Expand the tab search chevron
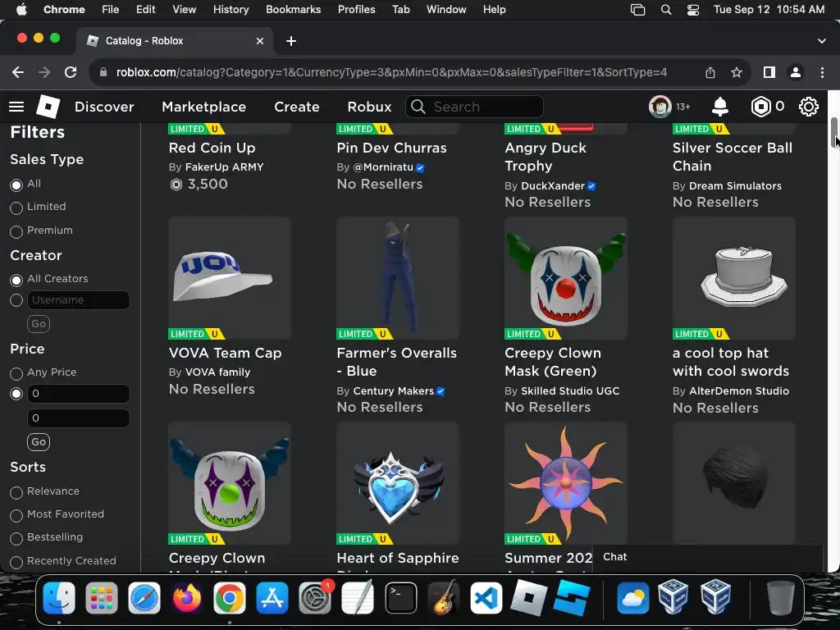This screenshot has width=840, height=630. tap(822, 41)
